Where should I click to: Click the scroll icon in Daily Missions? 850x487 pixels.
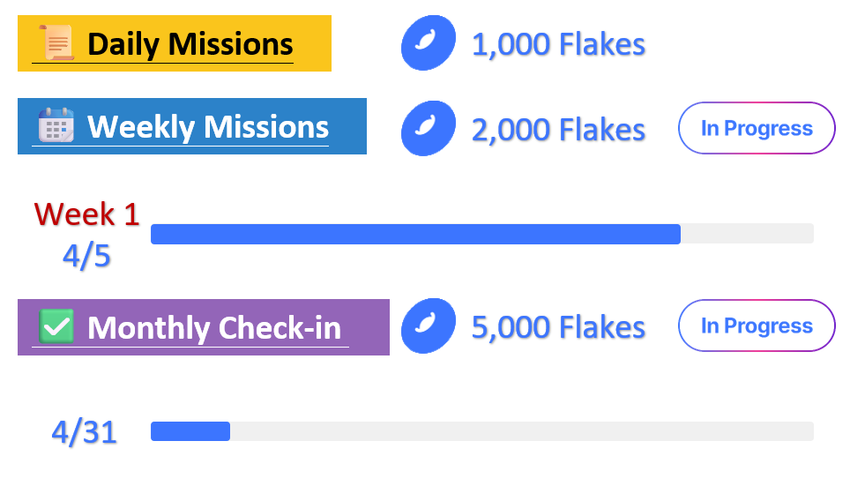[x=56, y=44]
